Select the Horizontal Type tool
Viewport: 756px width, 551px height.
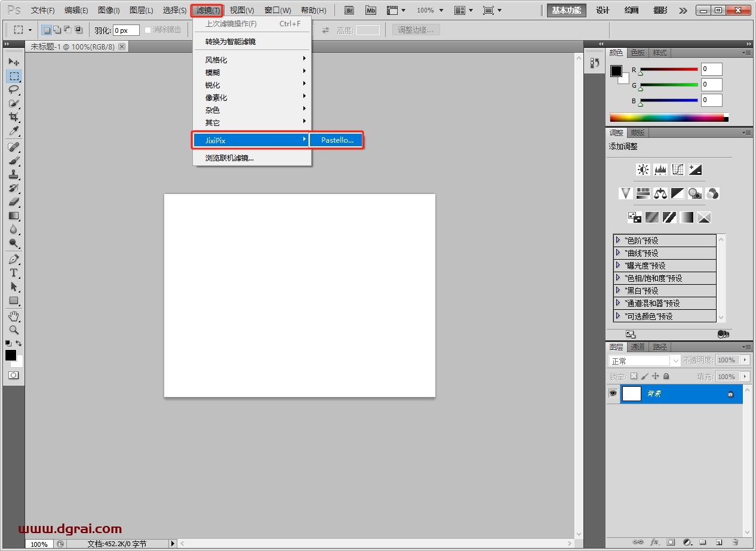click(13, 273)
